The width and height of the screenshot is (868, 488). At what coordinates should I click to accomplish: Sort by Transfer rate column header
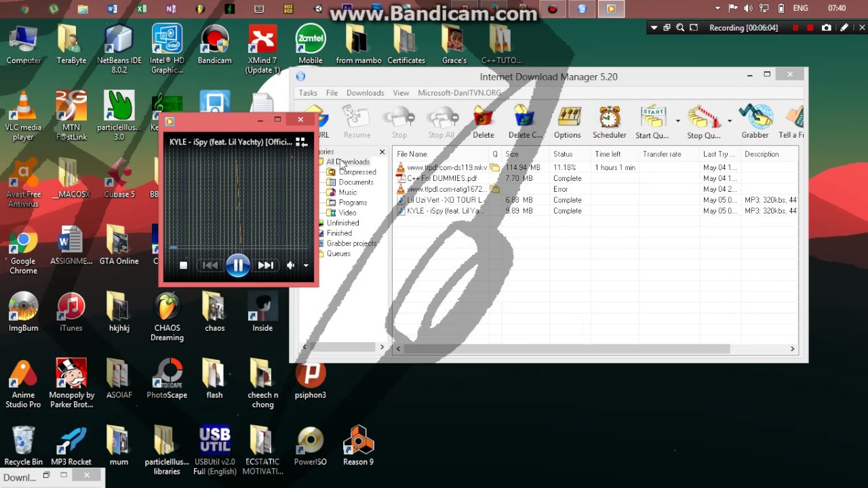(669, 155)
